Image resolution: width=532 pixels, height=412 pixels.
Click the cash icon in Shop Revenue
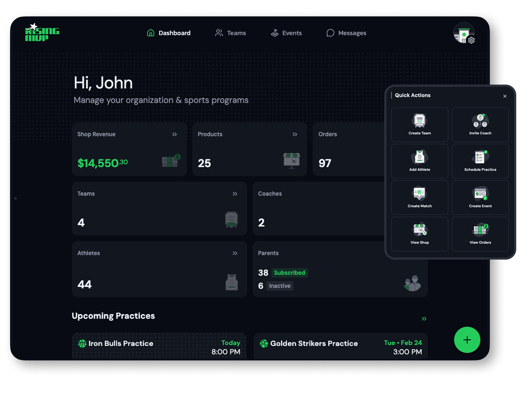pos(171,161)
